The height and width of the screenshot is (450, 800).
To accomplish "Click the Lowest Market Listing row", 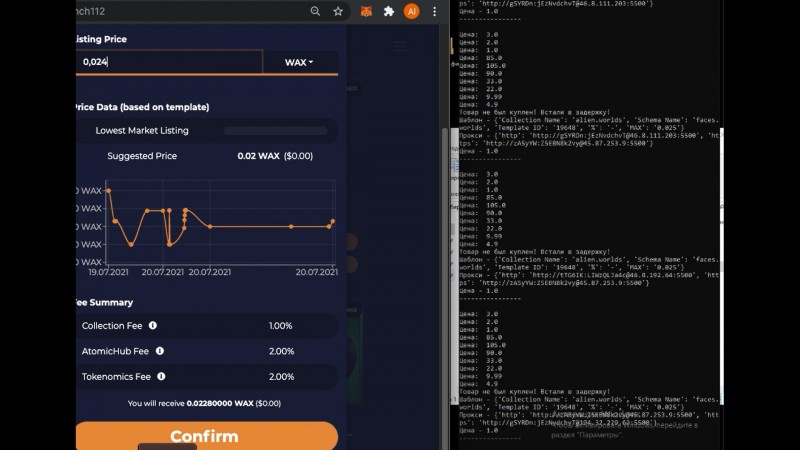I will [x=207, y=131].
